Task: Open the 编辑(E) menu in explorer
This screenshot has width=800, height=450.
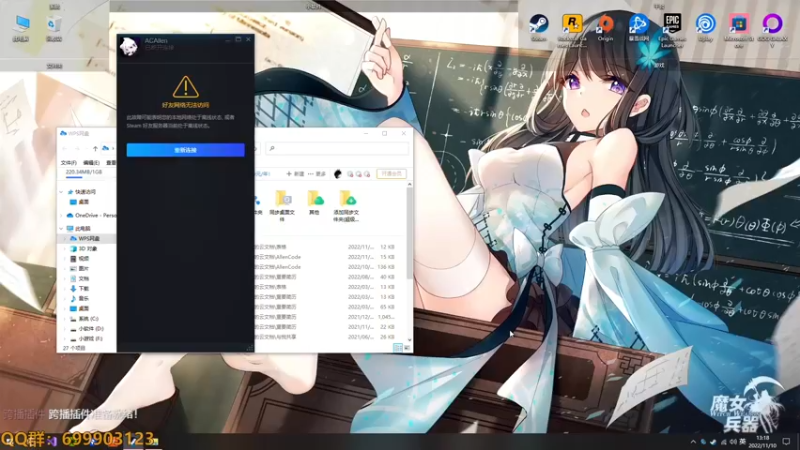Action: point(91,163)
